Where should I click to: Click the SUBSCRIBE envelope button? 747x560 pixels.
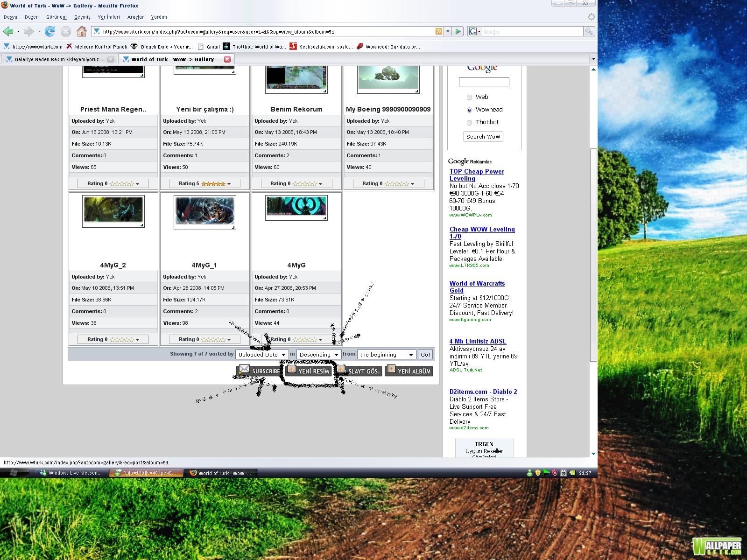[258, 371]
